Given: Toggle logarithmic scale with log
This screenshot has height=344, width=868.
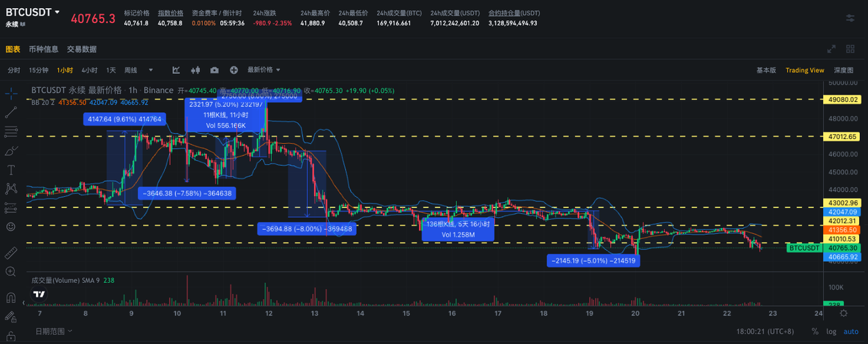Looking at the screenshot, I should pyautogui.click(x=831, y=331).
